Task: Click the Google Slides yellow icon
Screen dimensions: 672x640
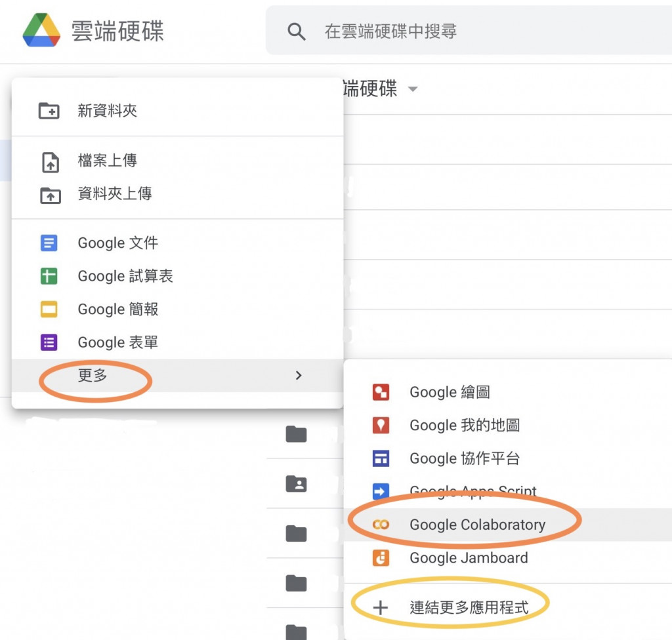Action: tap(49, 310)
